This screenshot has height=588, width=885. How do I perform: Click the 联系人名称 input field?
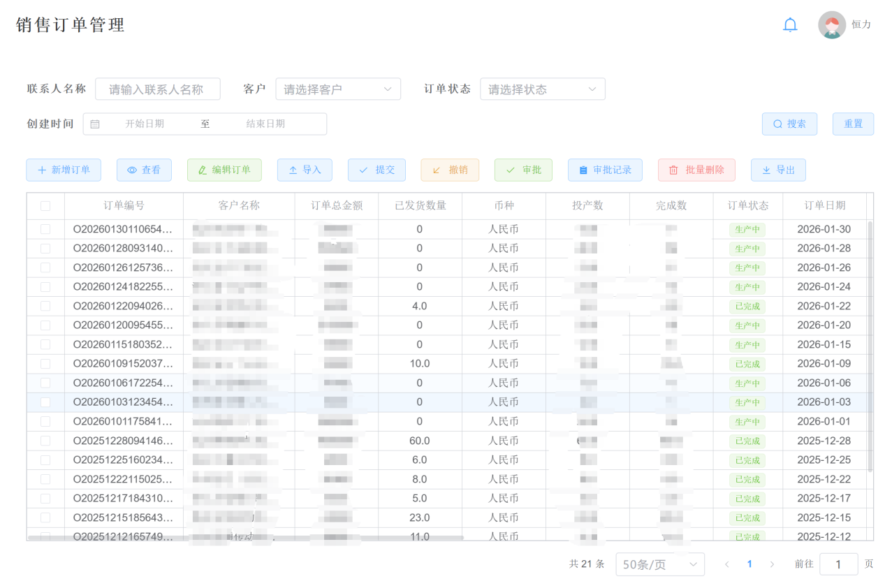[158, 89]
